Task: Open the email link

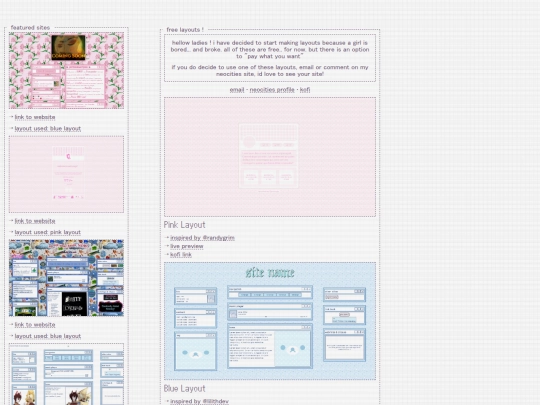Action: click(237, 90)
